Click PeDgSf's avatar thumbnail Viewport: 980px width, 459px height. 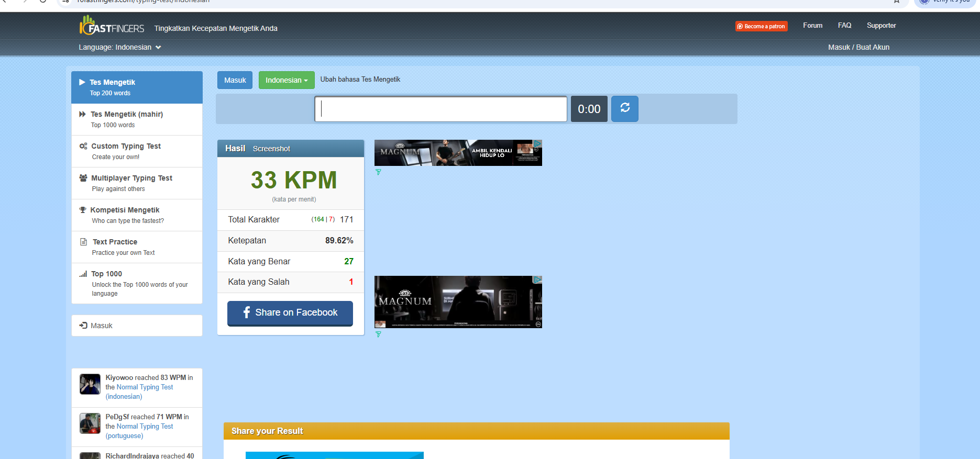[90, 423]
